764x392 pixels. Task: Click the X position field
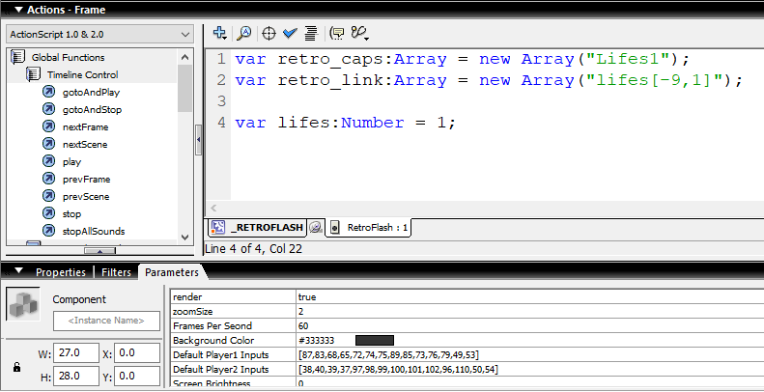click(x=137, y=353)
